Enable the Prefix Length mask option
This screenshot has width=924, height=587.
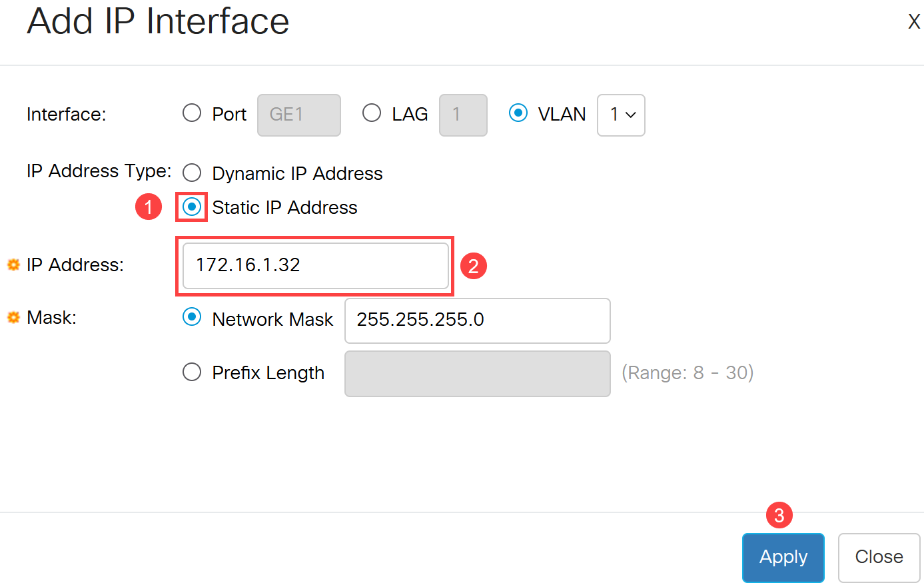coord(192,371)
